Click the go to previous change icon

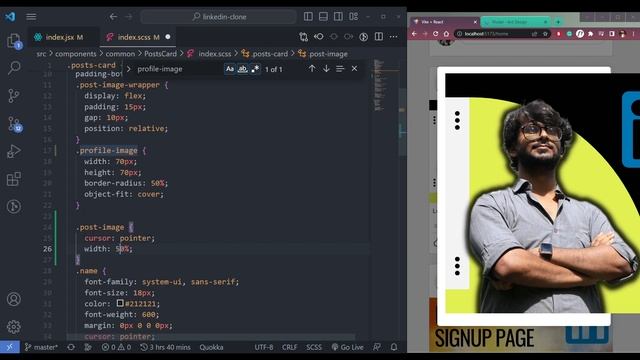click(x=318, y=37)
